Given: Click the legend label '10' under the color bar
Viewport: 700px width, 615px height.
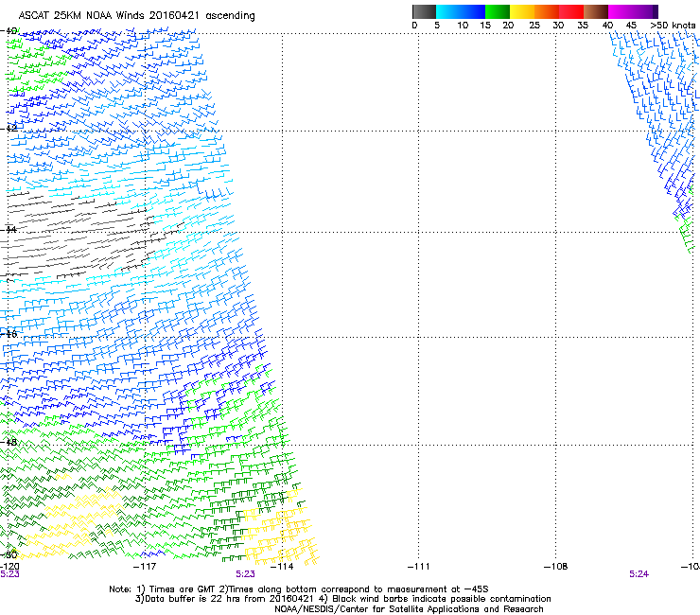Looking at the screenshot, I should tap(463, 26).
